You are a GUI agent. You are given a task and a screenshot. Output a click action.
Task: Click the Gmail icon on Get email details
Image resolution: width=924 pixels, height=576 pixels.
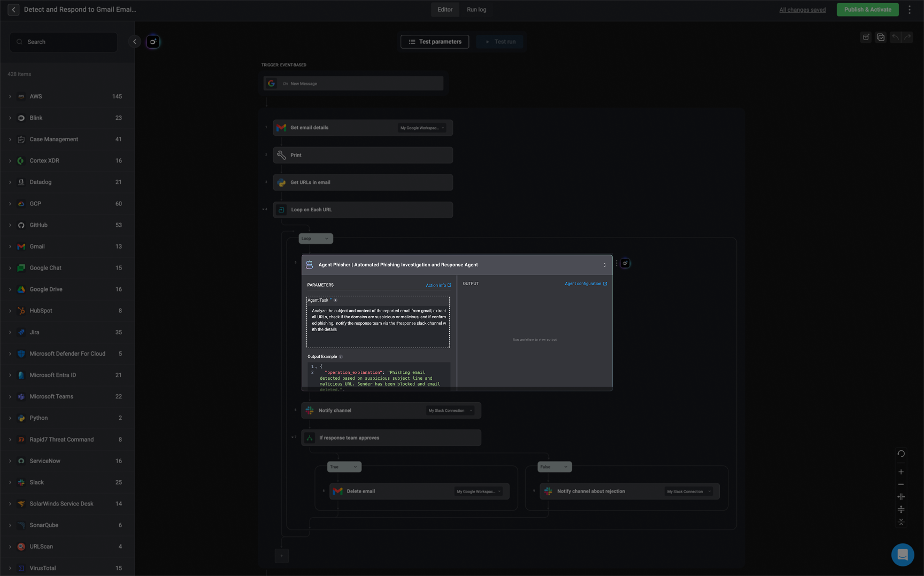(281, 128)
